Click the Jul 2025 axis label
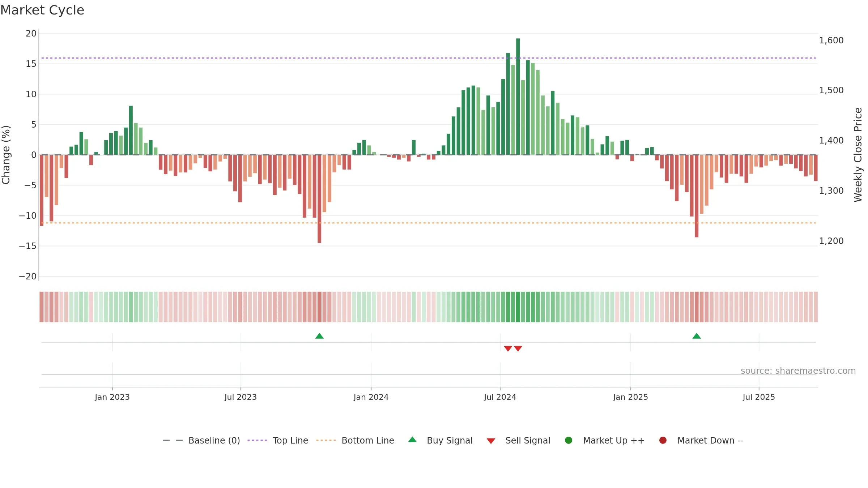This screenshot has height=488, width=868. click(759, 397)
